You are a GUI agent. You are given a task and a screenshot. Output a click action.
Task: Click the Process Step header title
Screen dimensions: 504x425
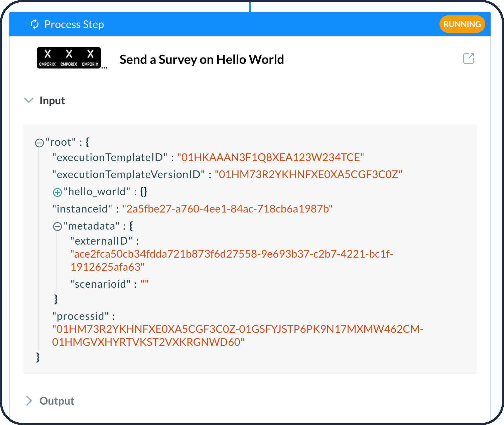[74, 24]
